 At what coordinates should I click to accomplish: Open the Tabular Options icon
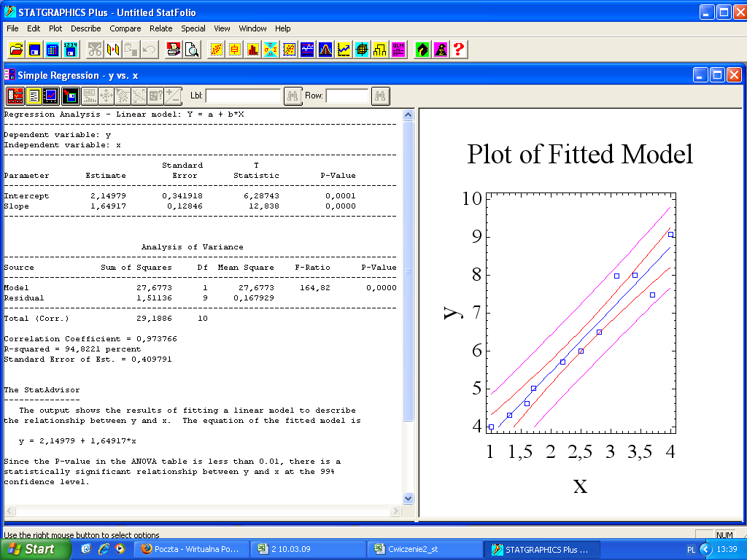pyautogui.click(x=34, y=96)
